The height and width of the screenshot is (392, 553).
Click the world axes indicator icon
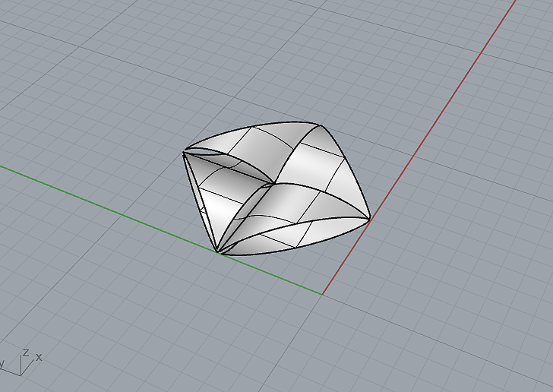(21, 362)
